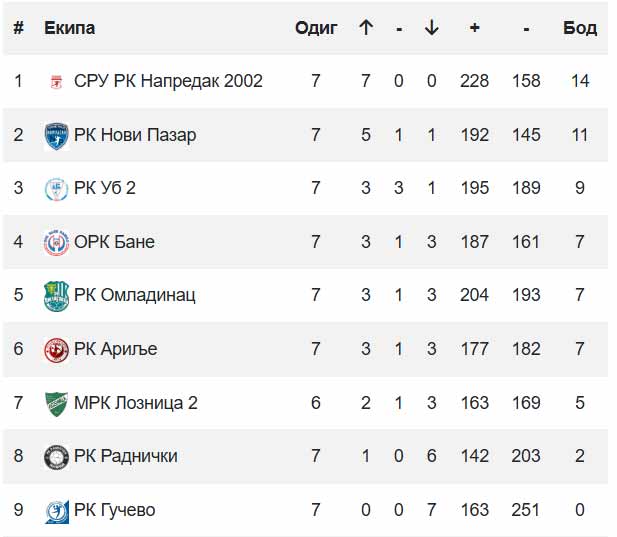This screenshot has height=537, width=617.
Task: Click the РК Нови Пазар club logo
Action: tap(56, 135)
